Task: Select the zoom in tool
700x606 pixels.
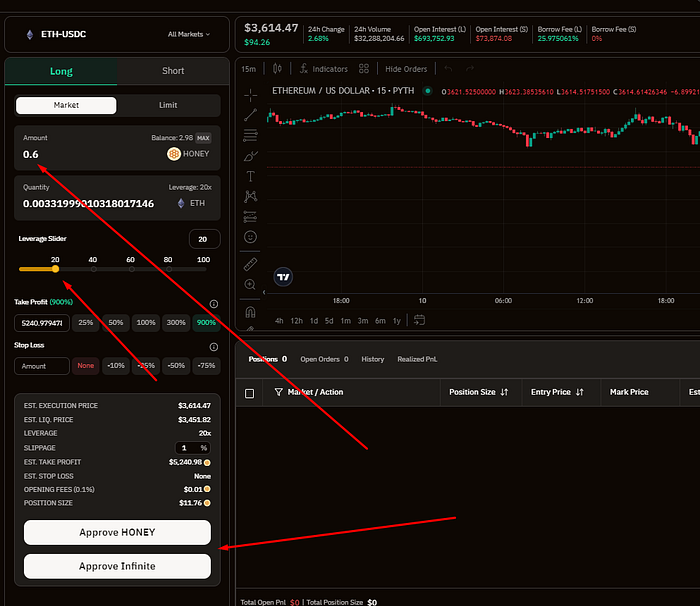Action: tap(250, 284)
